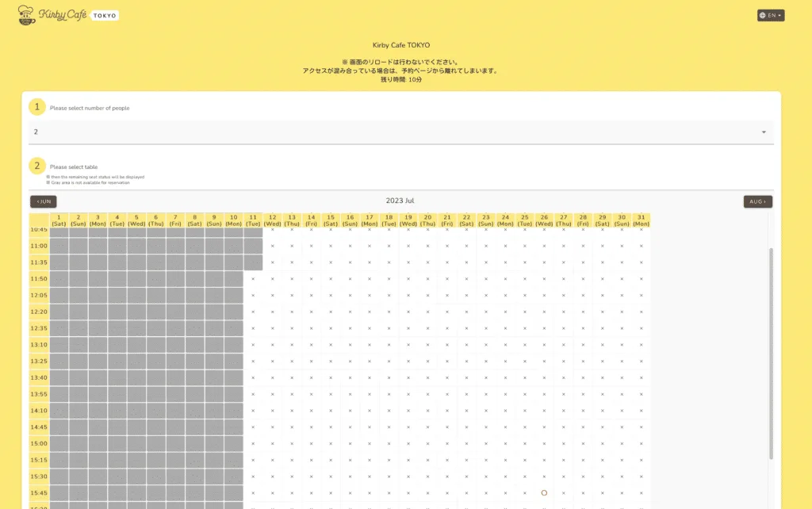This screenshot has width=812, height=509.
Task: Click the × slot for 14 (Fri) at 13:40
Action: tap(311, 378)
